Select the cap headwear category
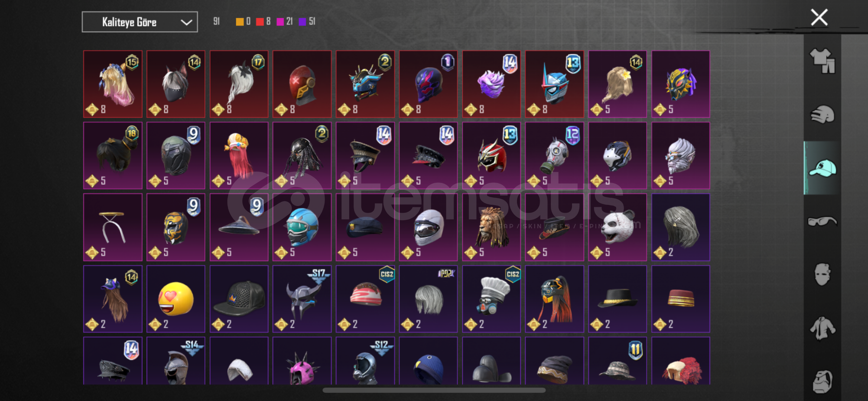This screenshot has height=401, width=868. click(822, 168)
